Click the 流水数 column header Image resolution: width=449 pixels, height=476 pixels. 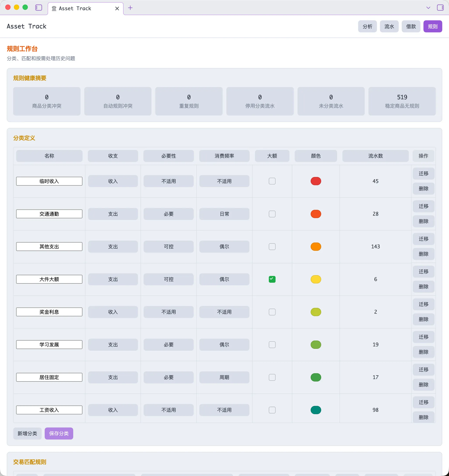pos(375,156)
